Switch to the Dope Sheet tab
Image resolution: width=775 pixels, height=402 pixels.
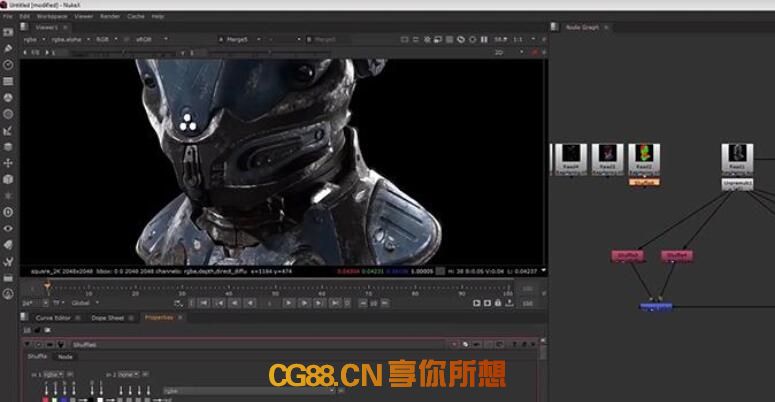(107, 317)
